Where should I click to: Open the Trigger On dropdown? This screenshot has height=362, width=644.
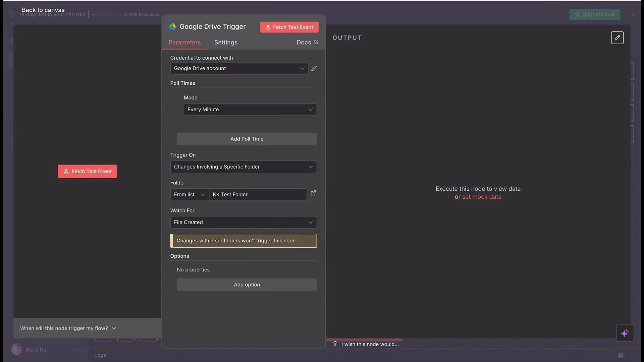pos(244,167)
